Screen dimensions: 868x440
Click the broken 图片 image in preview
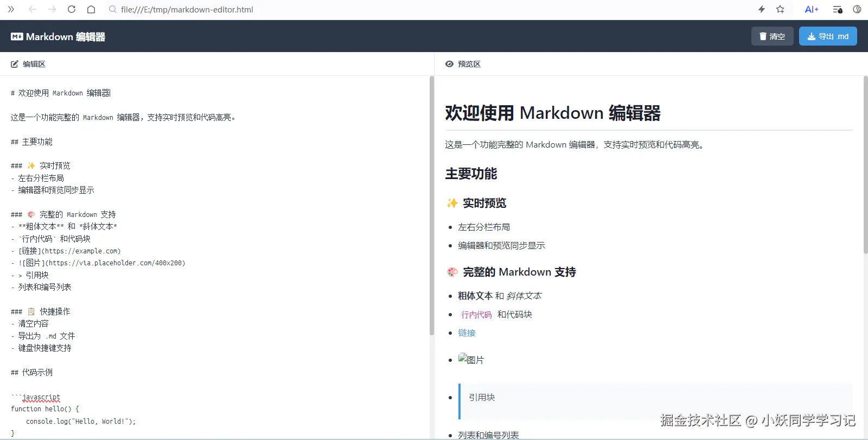pyautogui.click(x=471, y=359)
